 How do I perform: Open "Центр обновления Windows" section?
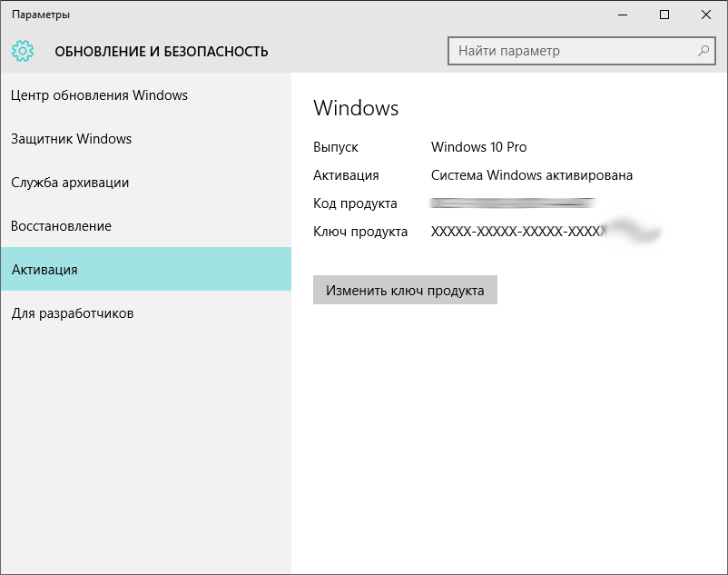[x=99, y=95]
